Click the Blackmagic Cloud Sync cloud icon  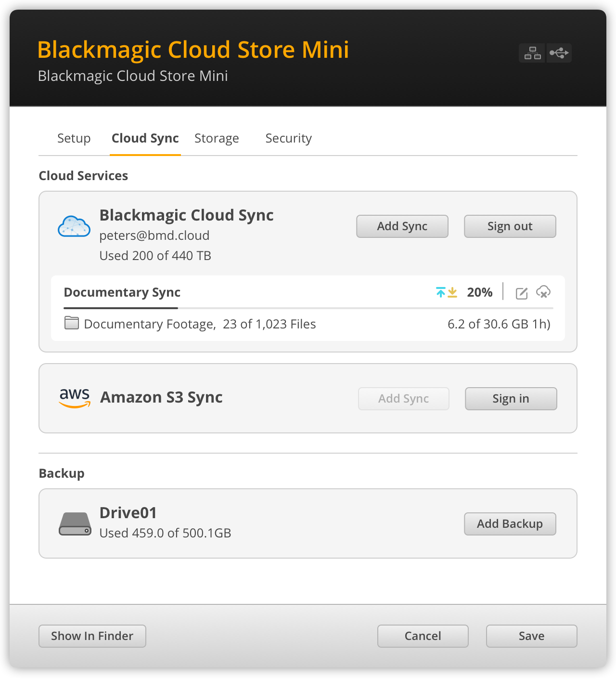74,226
